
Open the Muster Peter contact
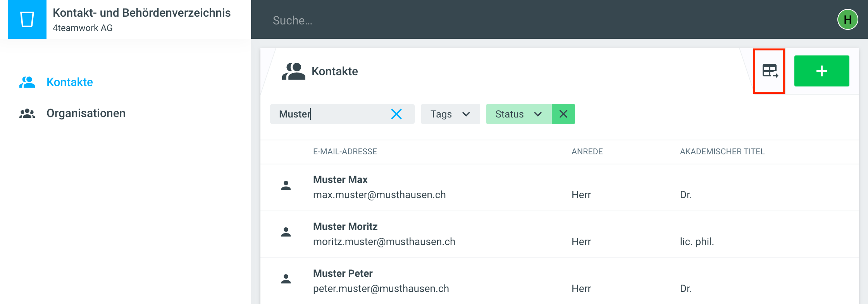[343, 273]
